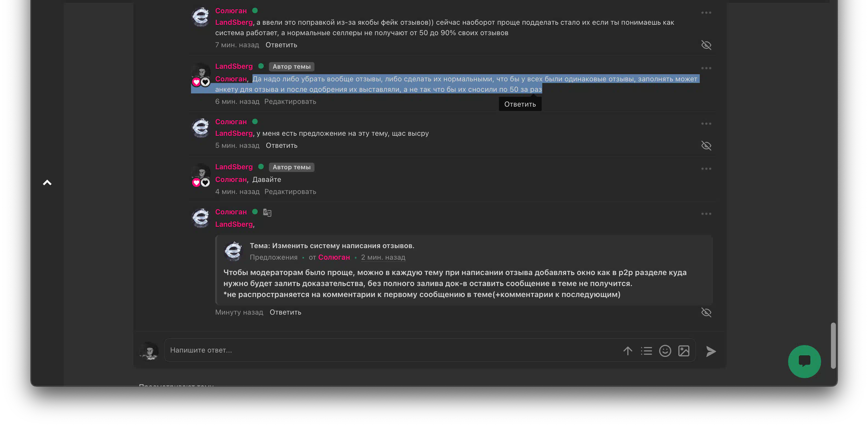The width and height of the screenshot is (868, 427).
Task: Collapse the thread with the left up chevron
Action: click(47, 182)
